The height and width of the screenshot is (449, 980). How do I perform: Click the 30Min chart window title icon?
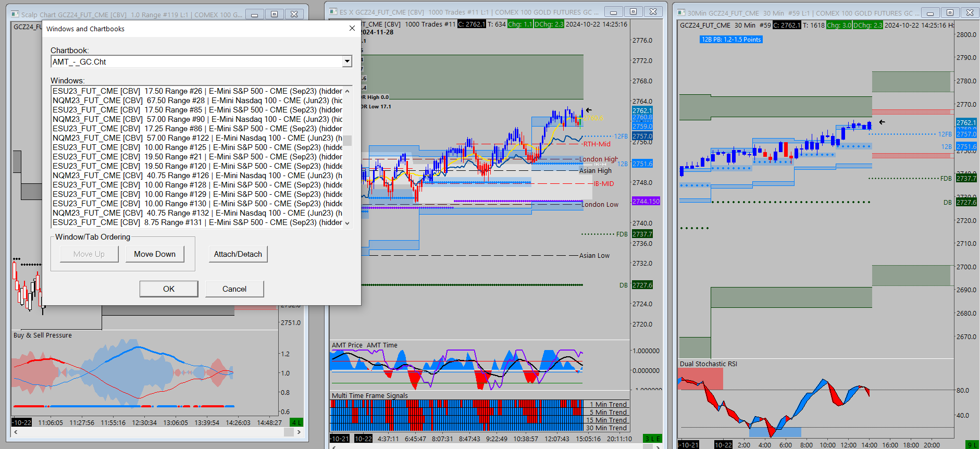click(681, 13)
